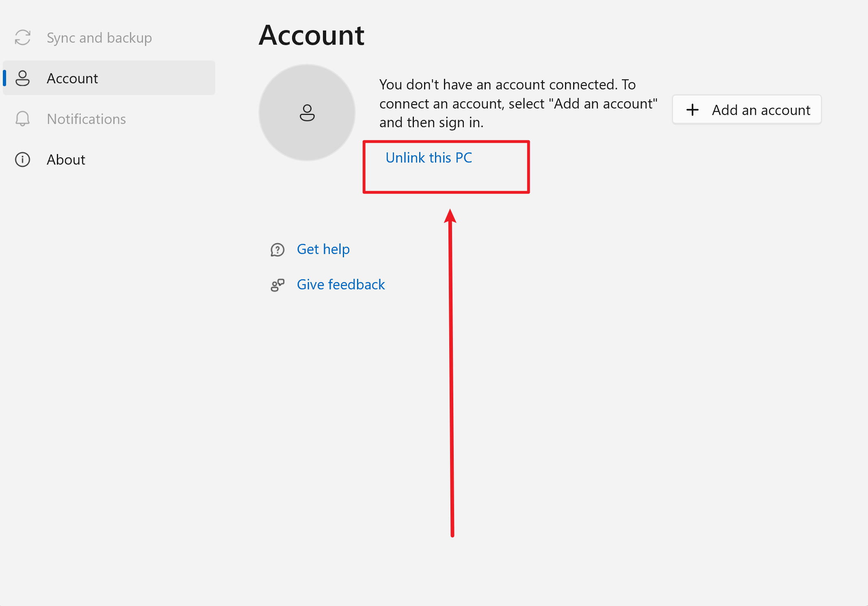Open the Sync and backup section

coord(109,38)
